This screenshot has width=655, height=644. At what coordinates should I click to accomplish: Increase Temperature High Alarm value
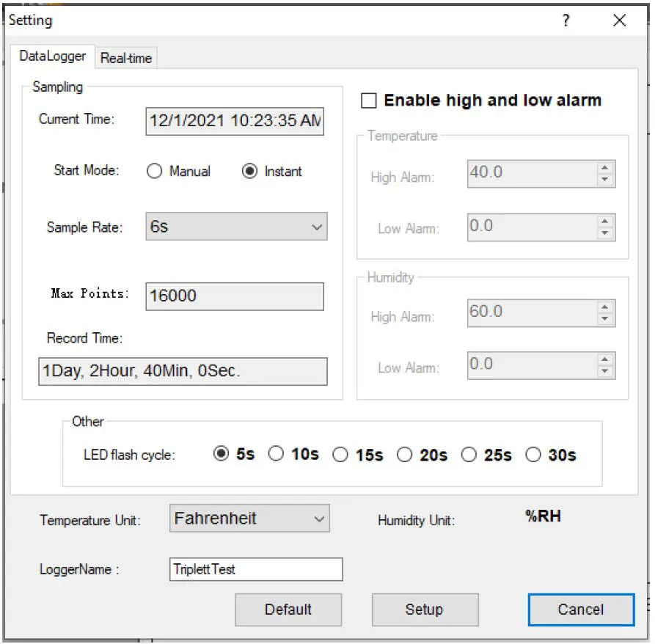click(x=604, y=168)
